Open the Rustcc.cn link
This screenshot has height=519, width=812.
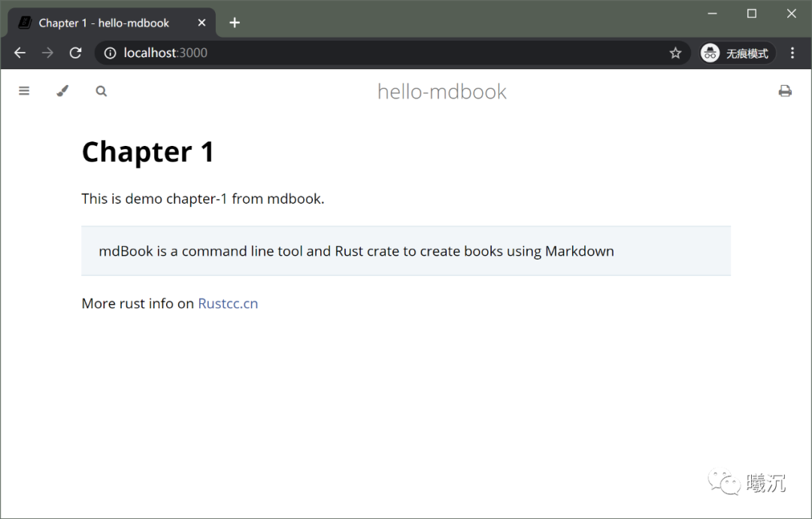point(228,303)
